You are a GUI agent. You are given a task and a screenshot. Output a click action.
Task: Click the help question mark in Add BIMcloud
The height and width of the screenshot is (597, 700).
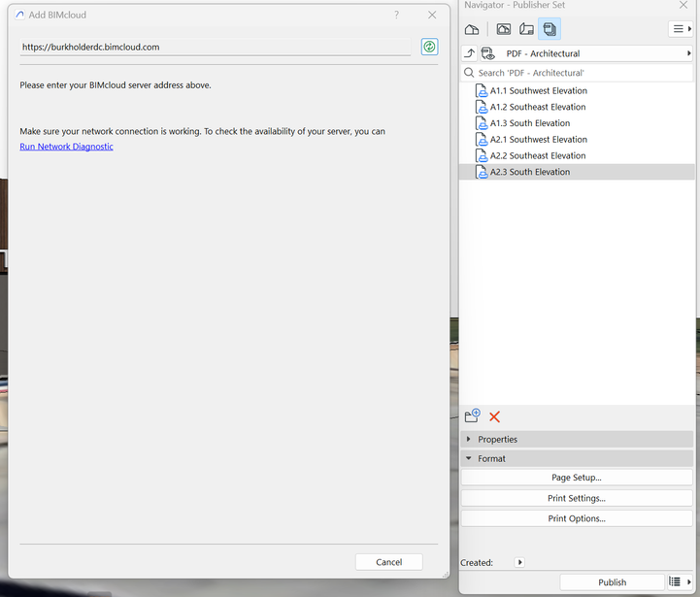(x=396, y=15)
